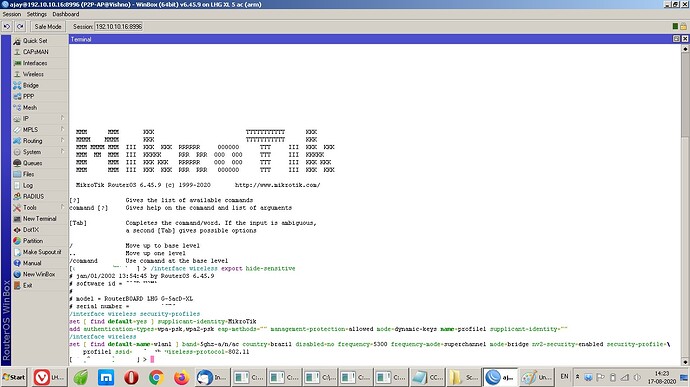The width and height of the screenshot is (690, 387).
Task: Click the EN language indicator
Action: tap(565, 377)
